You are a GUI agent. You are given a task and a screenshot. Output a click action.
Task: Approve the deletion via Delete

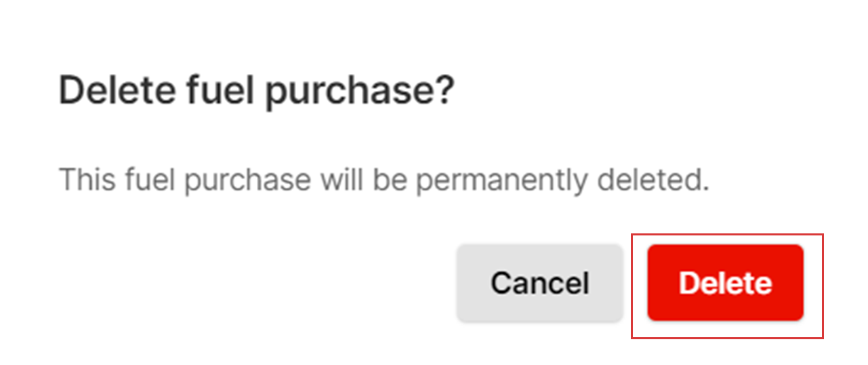pos(725,283)
